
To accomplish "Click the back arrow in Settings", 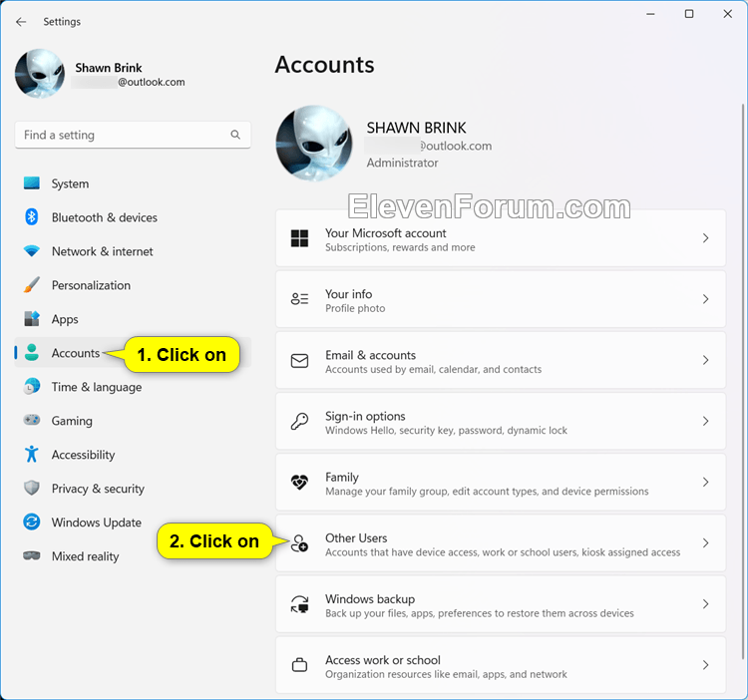I will 21,22.
